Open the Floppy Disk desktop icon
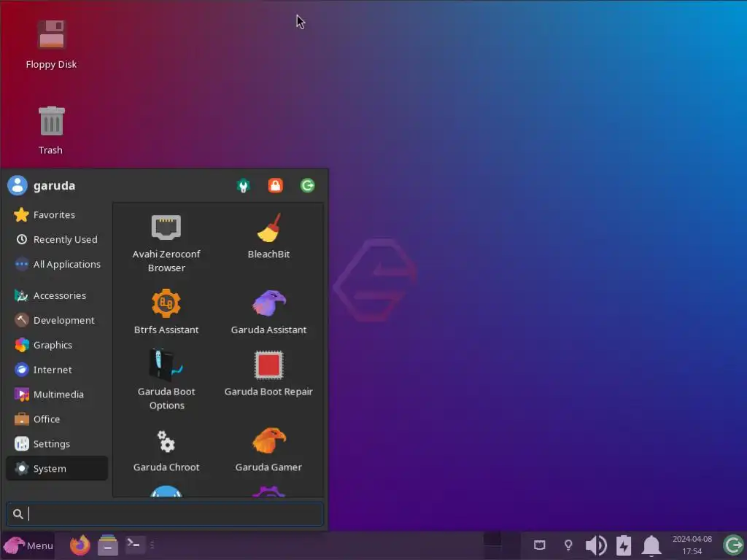The image size is (747, 560). point(52,44)
